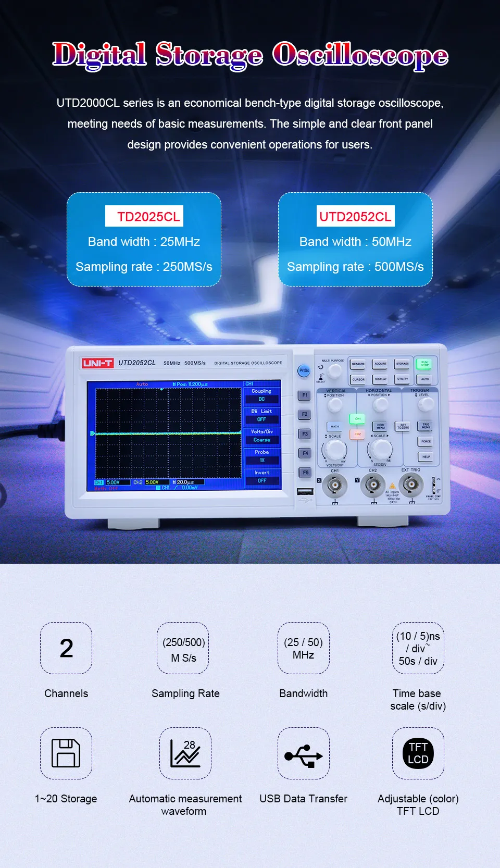
Task: Click the Digital Storage Oscilloscope title
Action: 250,55
